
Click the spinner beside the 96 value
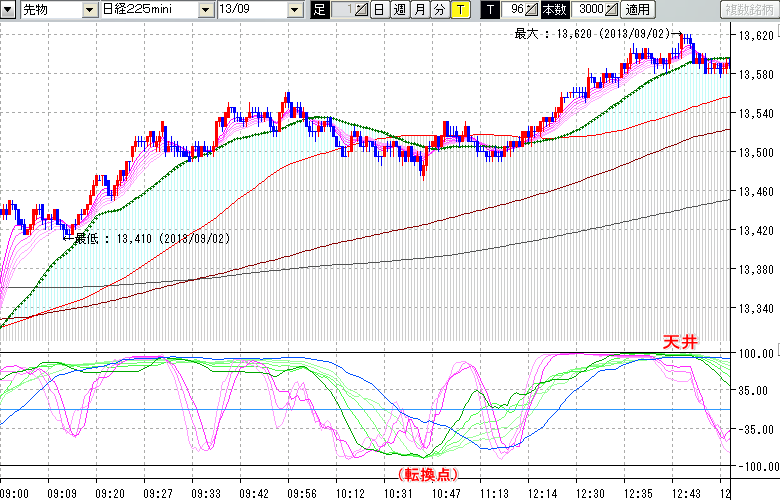tap(532, 9)
